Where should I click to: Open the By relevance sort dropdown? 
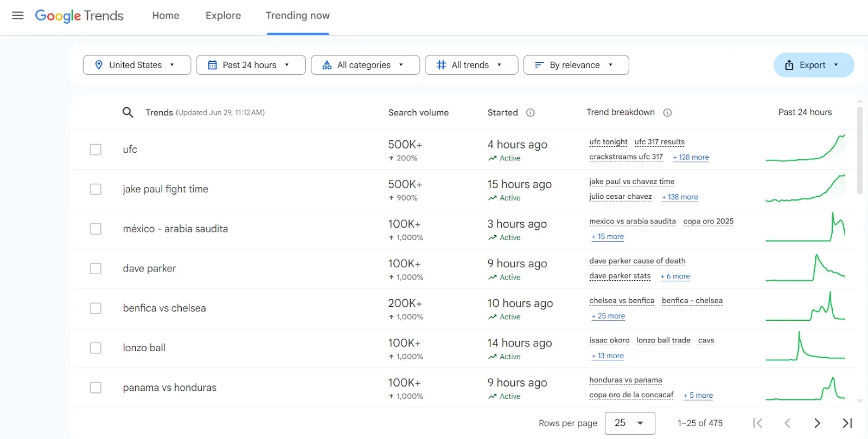pyautogui.click(x=576, y=65)
